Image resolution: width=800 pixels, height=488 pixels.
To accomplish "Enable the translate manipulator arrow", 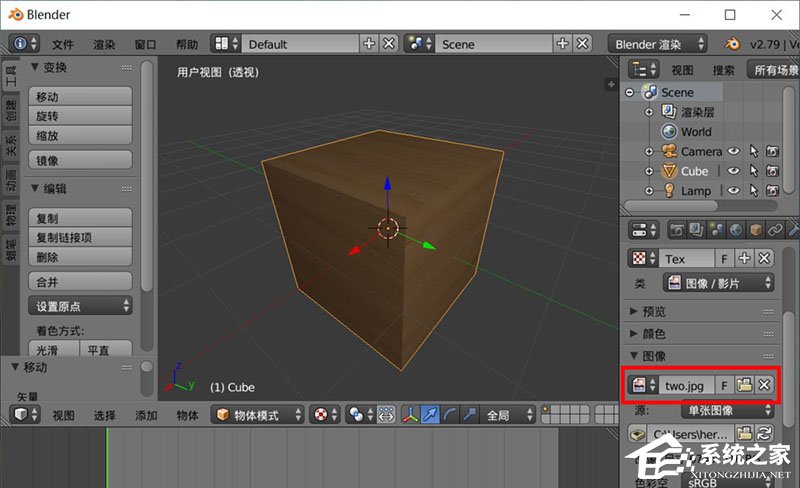I will pyautogui.click(x=430, y=414).
